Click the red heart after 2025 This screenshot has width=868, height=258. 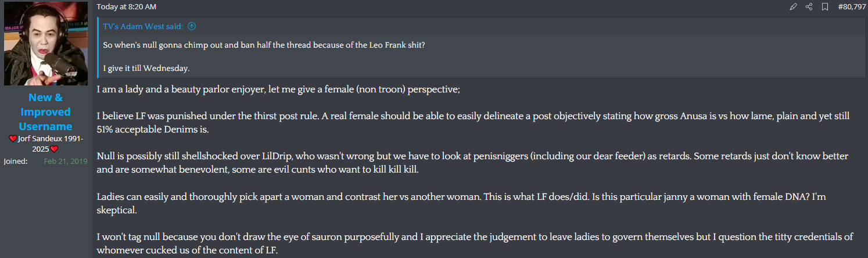coord(54,149)
